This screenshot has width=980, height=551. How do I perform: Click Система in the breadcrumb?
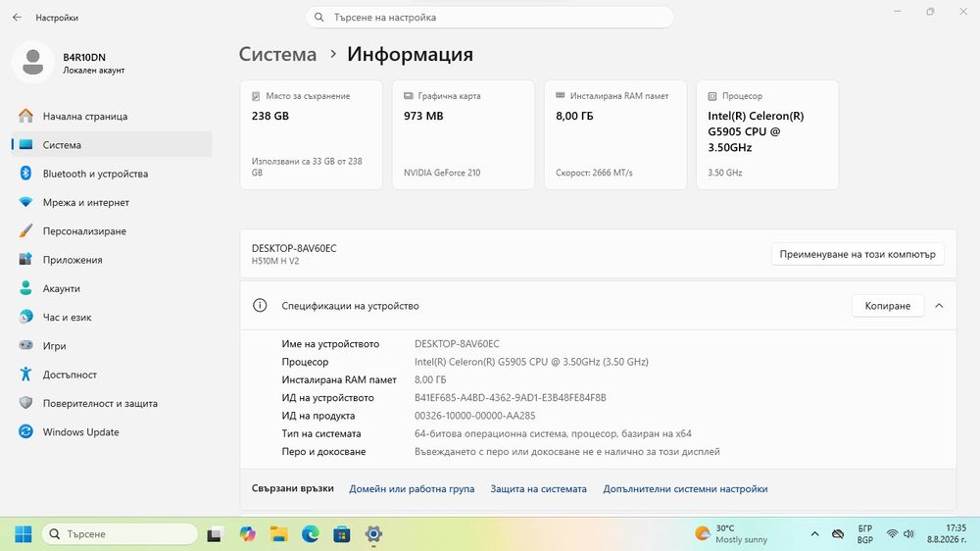click(277, 54)
